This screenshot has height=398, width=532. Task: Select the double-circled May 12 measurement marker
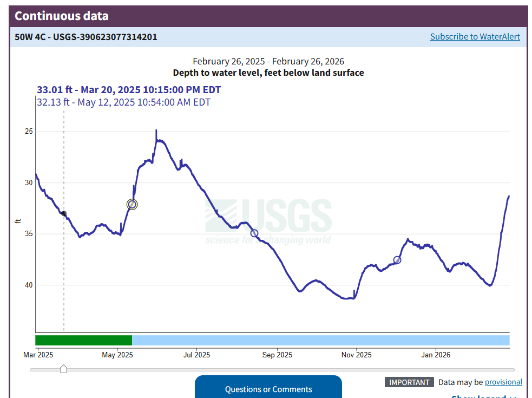pos(132,204)
